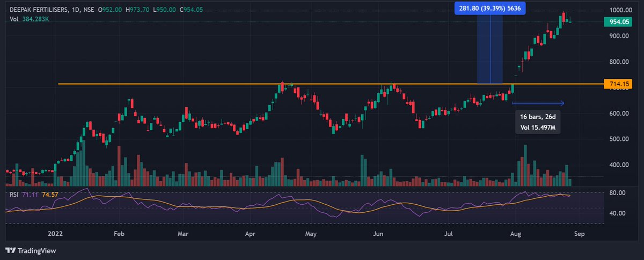Click the Apr time axis label

click(x=250, y=234)
